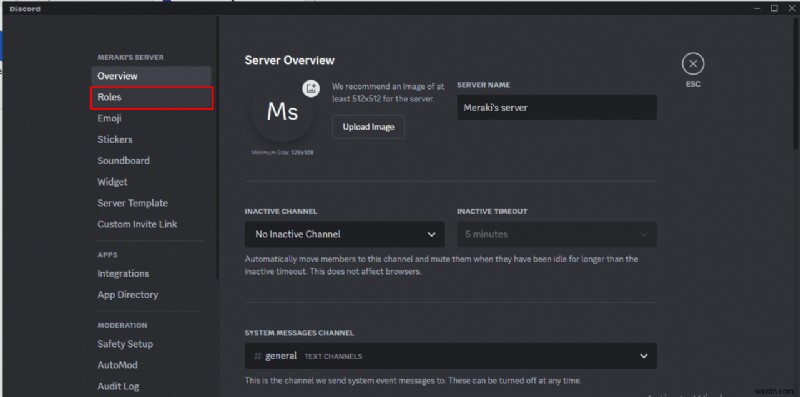Click the INACTIVE CHANNEL label
800x397 pixels.
pyautogui.click(x=281, y=211)
